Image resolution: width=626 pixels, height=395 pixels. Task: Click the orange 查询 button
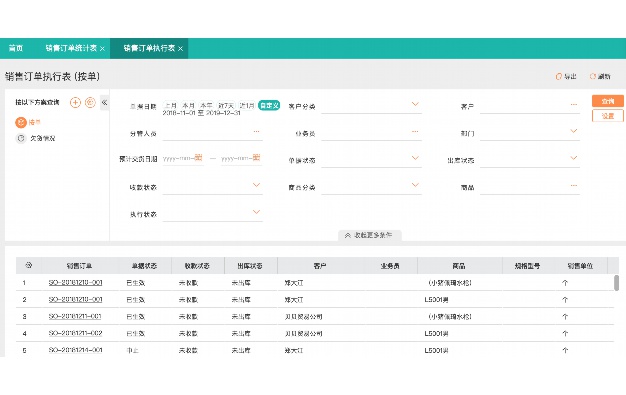(608, 101)
